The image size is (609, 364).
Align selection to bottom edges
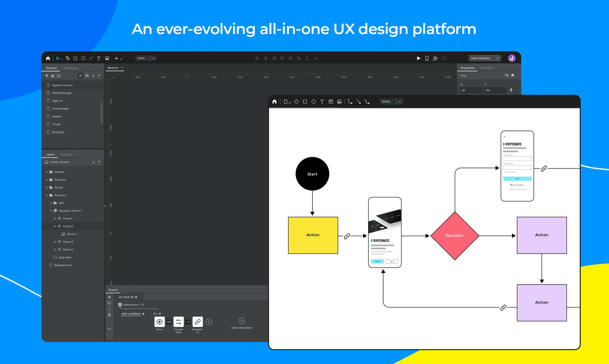(x=299, y=58)
